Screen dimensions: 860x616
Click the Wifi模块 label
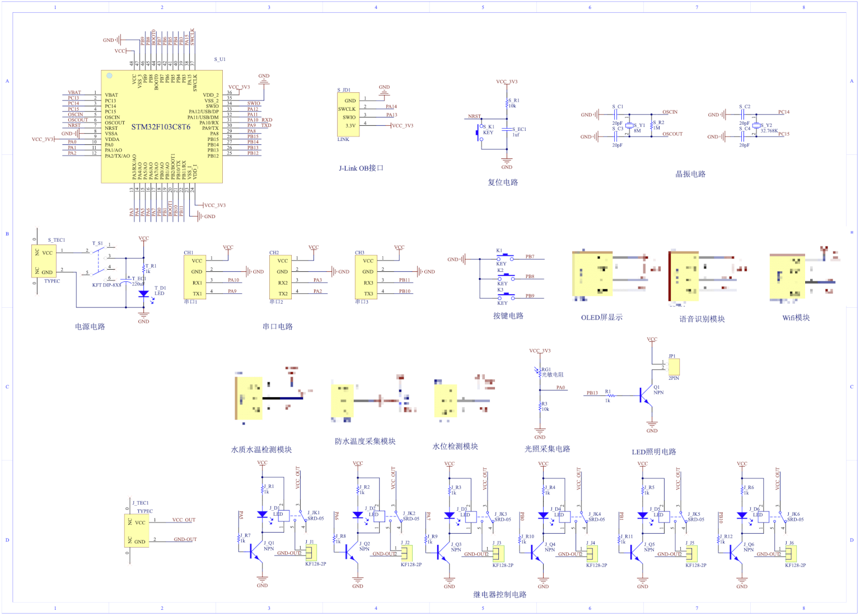pos(796,318)
